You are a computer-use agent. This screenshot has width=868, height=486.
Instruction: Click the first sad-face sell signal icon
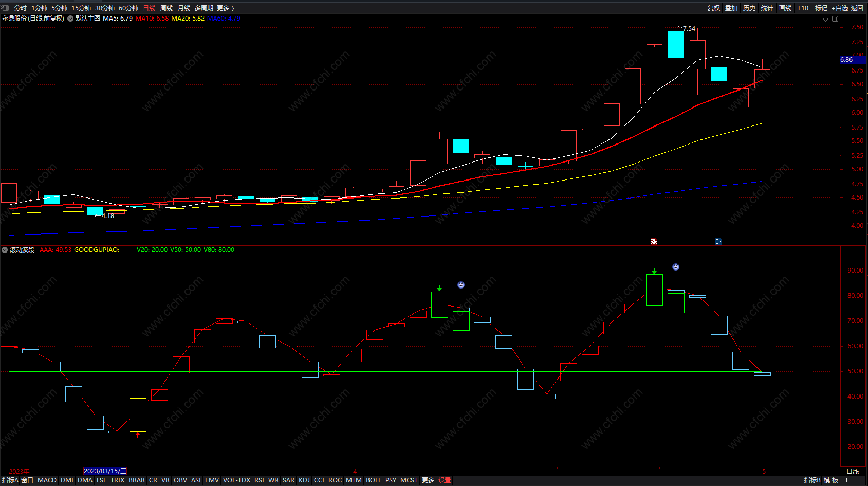pyautogui.click(x=461, y=285)
